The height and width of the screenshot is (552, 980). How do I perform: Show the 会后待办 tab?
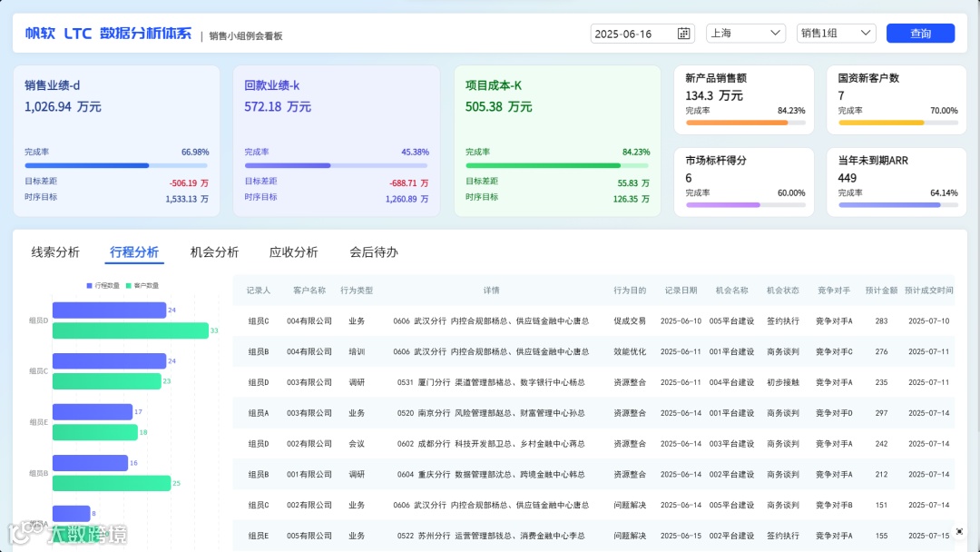[x=374, y=251]
